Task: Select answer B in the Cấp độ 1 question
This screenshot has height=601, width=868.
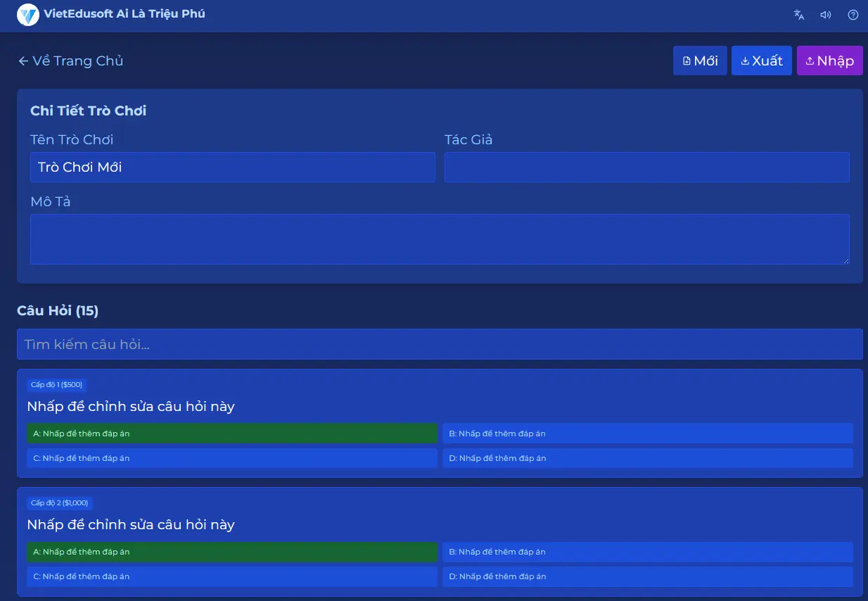Action: 648,434
